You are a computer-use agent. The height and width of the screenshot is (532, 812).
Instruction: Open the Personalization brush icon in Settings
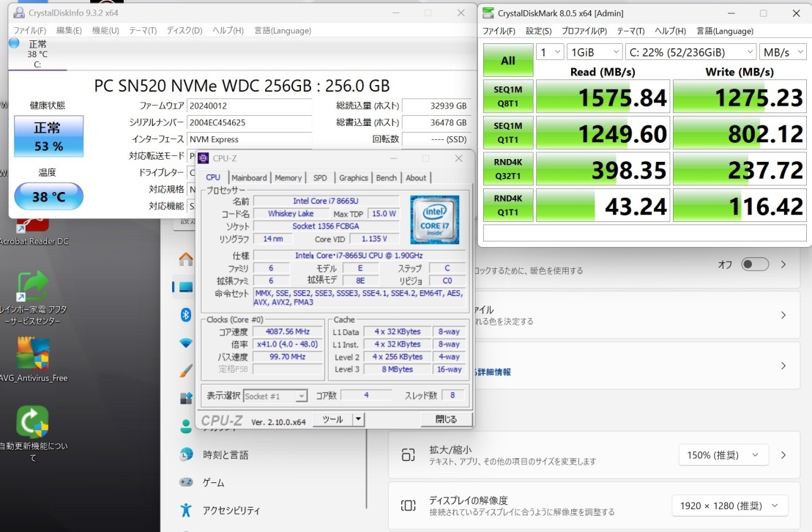click(185, 370)
